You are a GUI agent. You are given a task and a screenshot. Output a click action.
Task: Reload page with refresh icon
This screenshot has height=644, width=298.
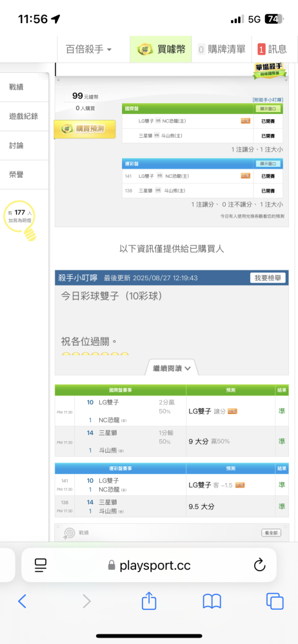(x=259, y=565)
